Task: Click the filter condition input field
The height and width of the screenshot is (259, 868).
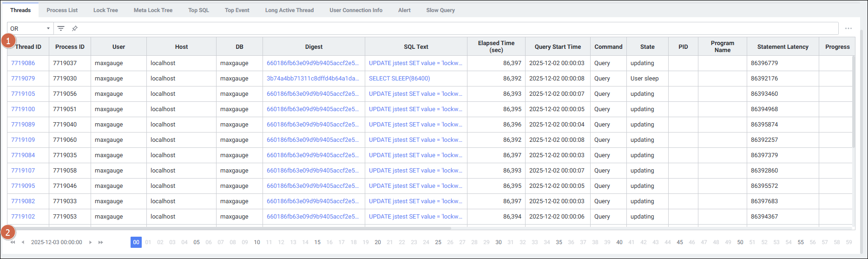Action: [x=455, y=28]
